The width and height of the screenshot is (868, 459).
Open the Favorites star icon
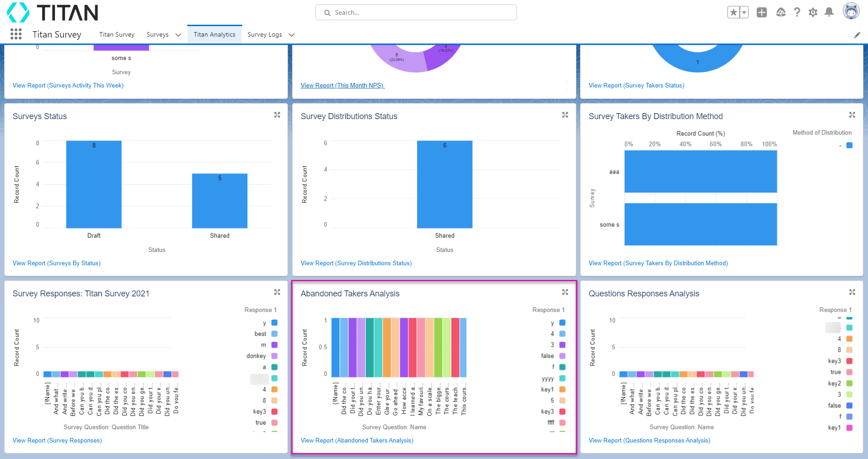(733, 12)
